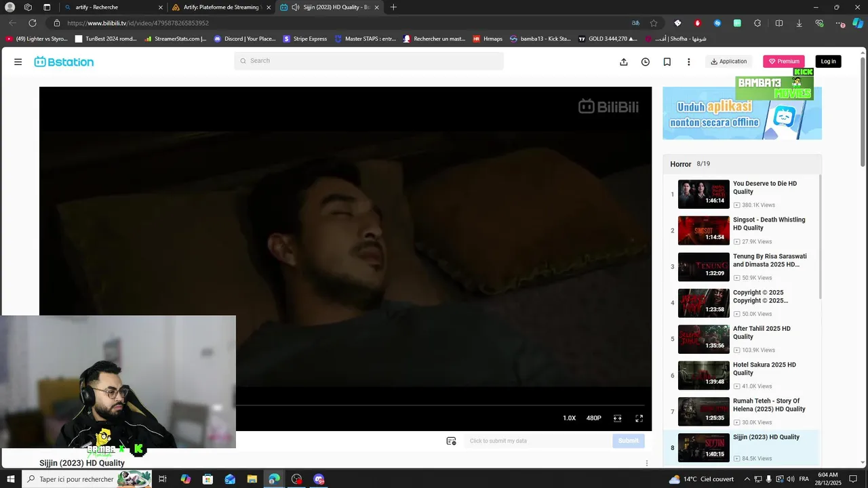This screenshot has width=868, height=488.
Task: Open GOLD 3 444,270 bookmark
Action: pos(608,39)
